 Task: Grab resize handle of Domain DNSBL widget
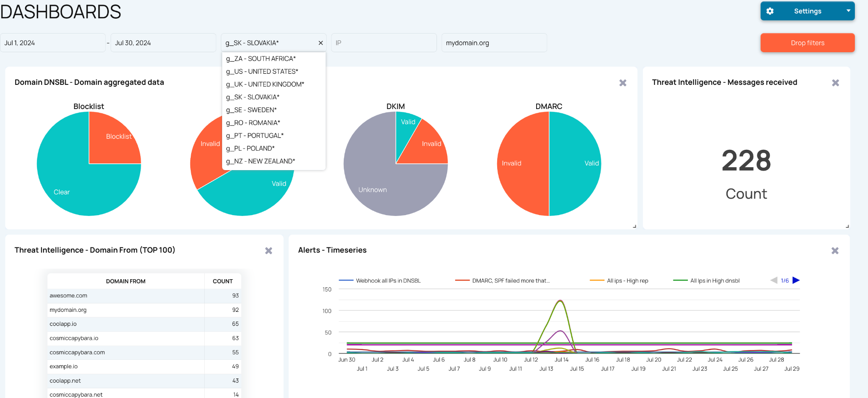click(634, 226)
